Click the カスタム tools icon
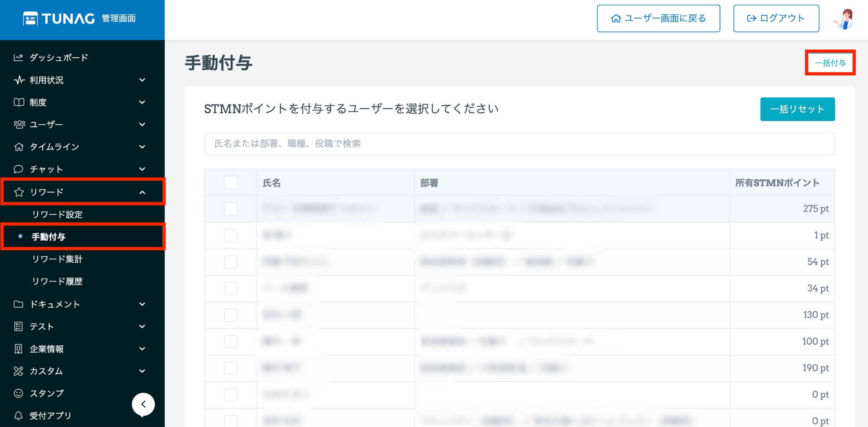The height and width of the screenshot is (427, 868). [x=18, y=371]
